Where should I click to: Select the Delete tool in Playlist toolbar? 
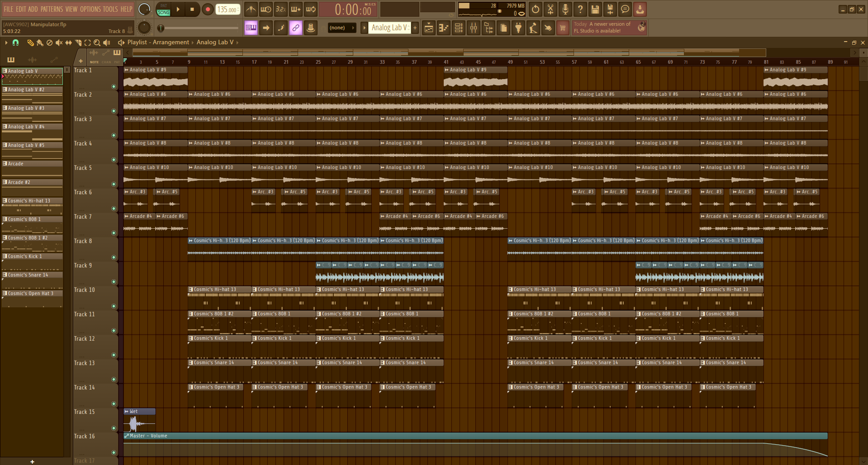click(49, 42)
